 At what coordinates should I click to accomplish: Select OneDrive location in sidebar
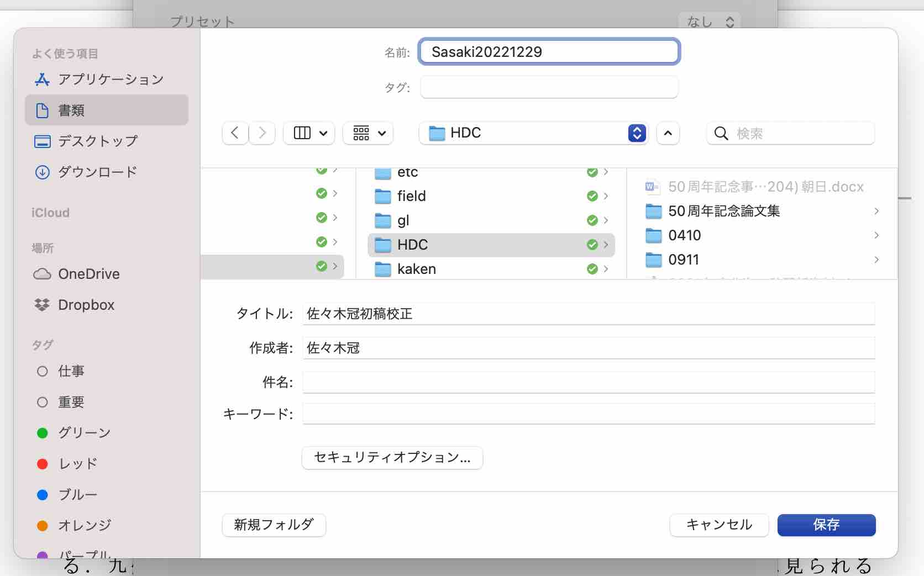click(88, 274)
